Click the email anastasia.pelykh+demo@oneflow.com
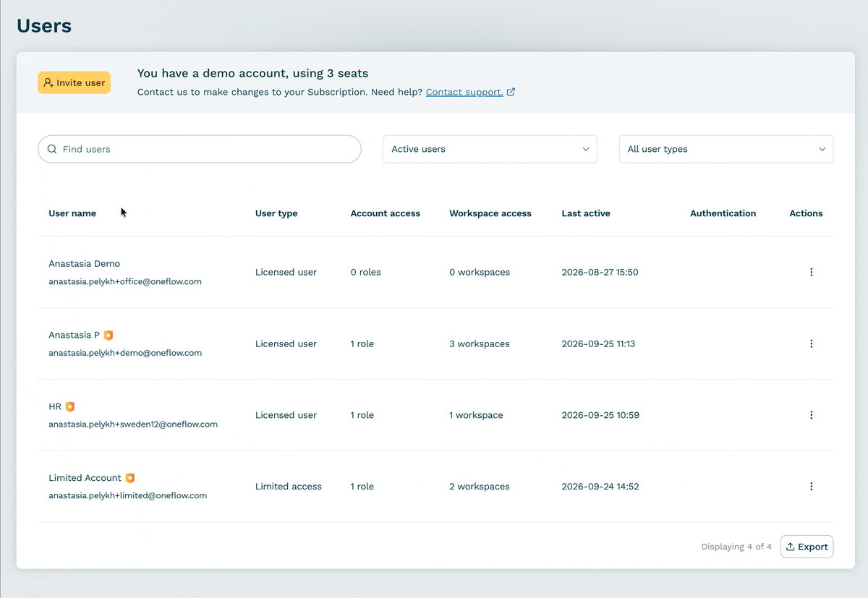 [x=125, y=353]
